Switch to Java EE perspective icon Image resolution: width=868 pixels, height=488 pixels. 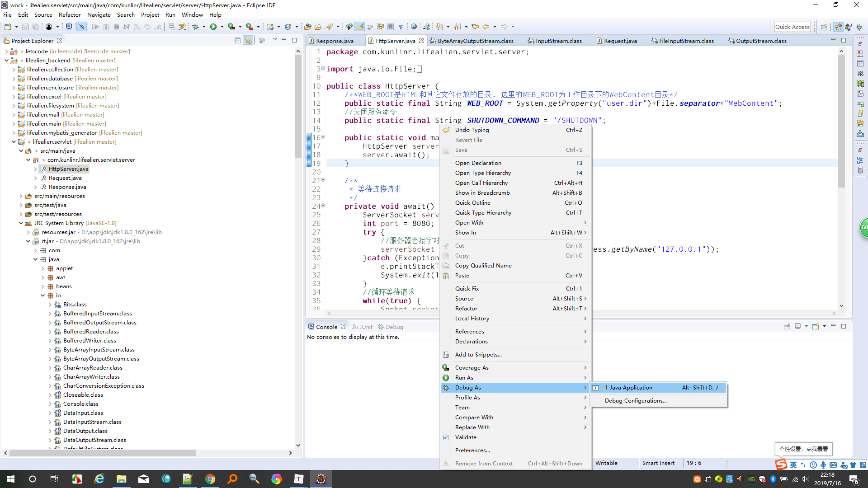(x=839, y=27)
